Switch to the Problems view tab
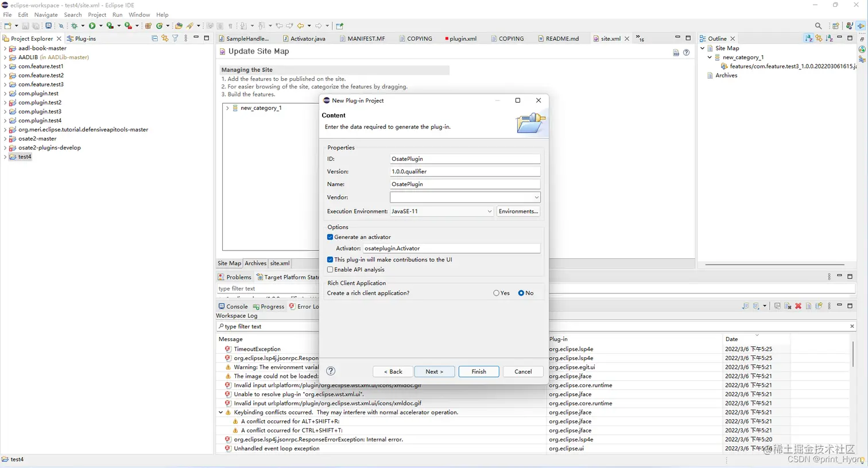Image resolution: width=868 pixels, height=468 pixels. click(x=235, y=277)
